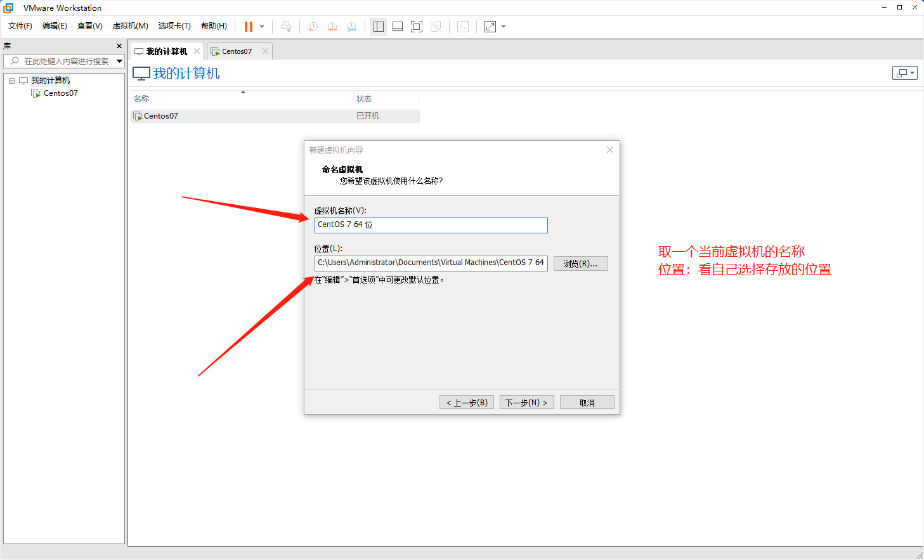The height and width of the screenshot is (560, 924).
Task: Open the 选项卡(T) menu
Action: pos(174,26)
